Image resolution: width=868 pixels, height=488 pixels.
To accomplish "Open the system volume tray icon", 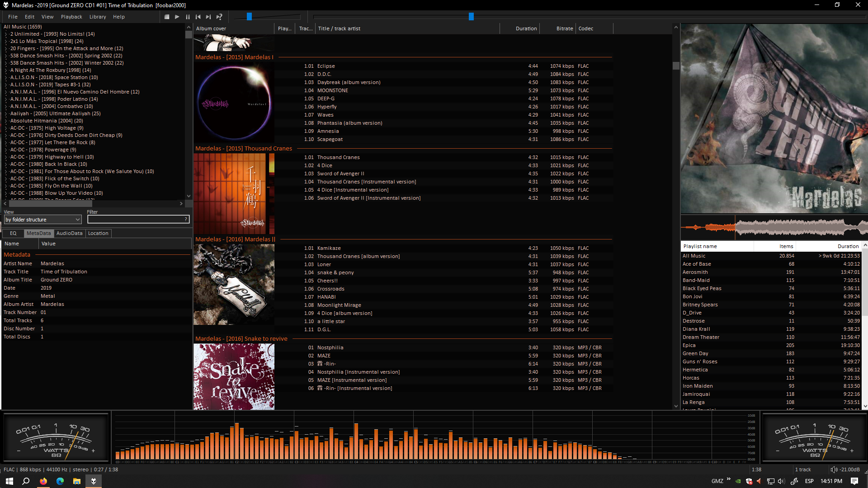I will pos(781,481).
